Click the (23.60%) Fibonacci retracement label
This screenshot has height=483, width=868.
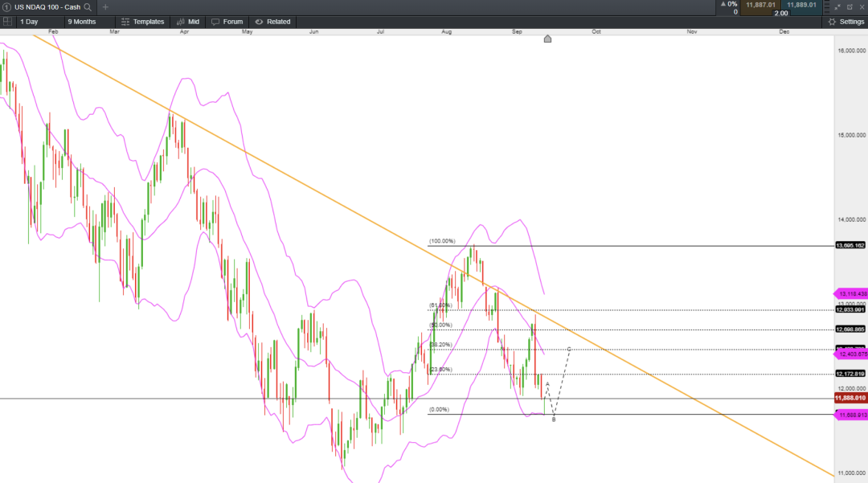click(440, 370)
